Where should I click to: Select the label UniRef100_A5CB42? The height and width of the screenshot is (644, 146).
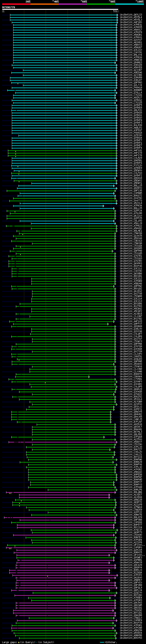point(131,309)
